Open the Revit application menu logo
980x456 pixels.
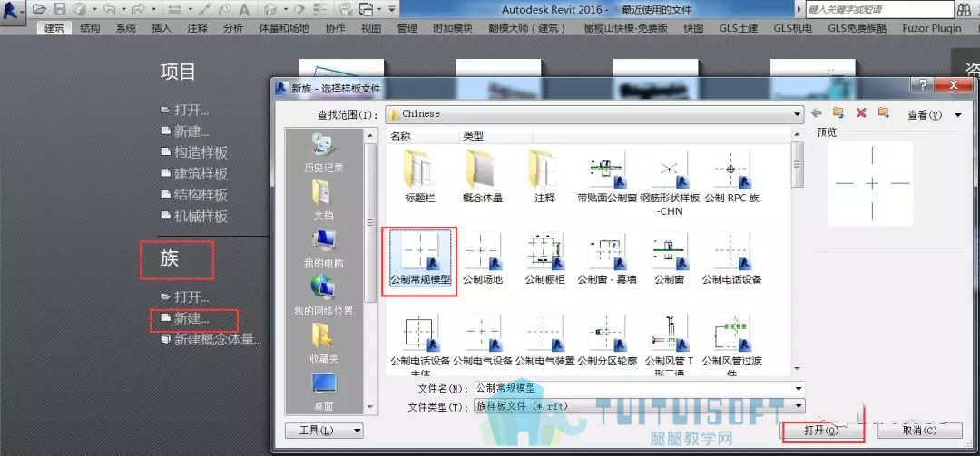click(x=11, y=11)
